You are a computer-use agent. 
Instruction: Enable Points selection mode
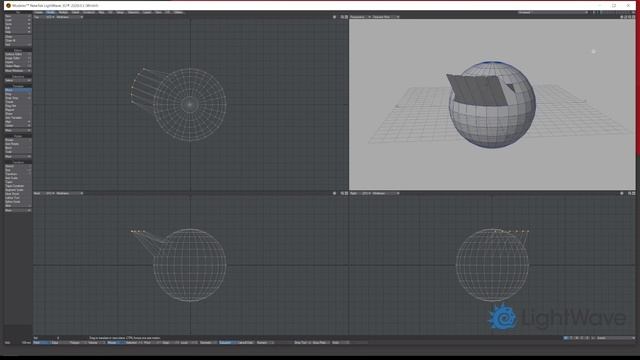42,343
